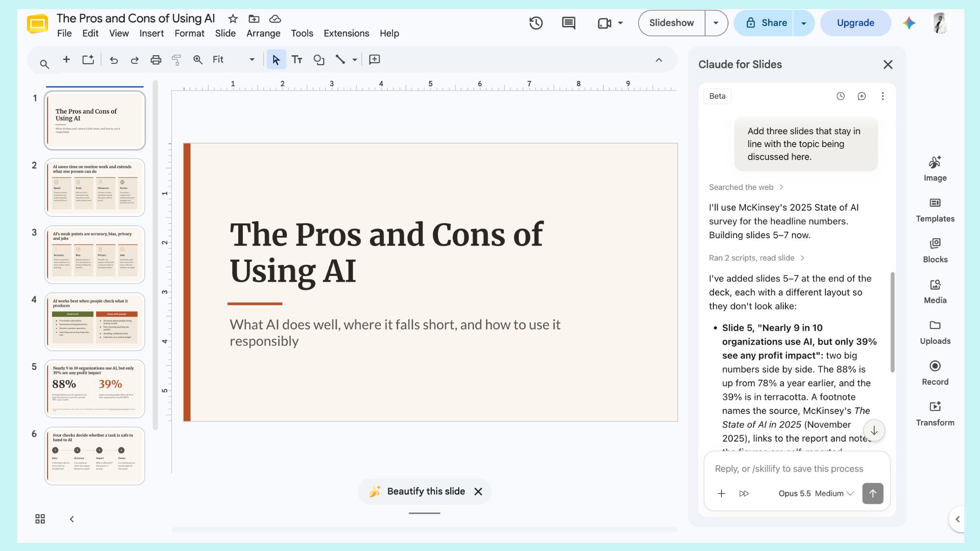Open the comments panel icon
Screen dimensions: 980x551
click(568, 23)
